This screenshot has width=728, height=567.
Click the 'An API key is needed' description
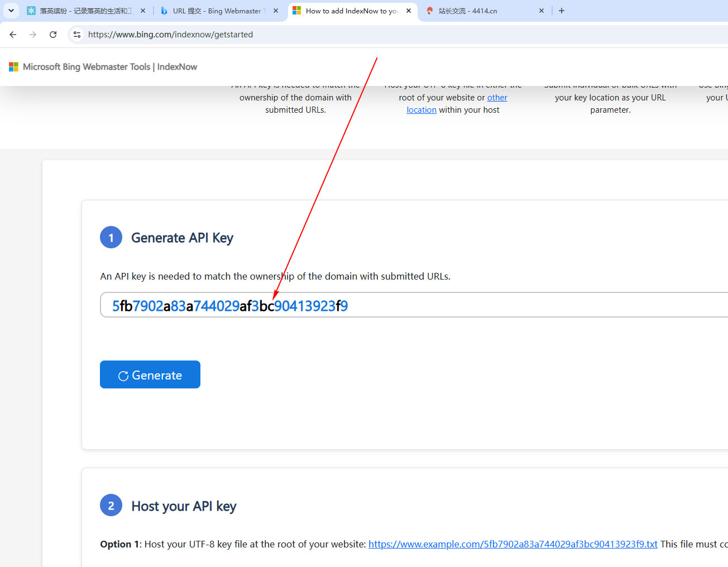275,276
